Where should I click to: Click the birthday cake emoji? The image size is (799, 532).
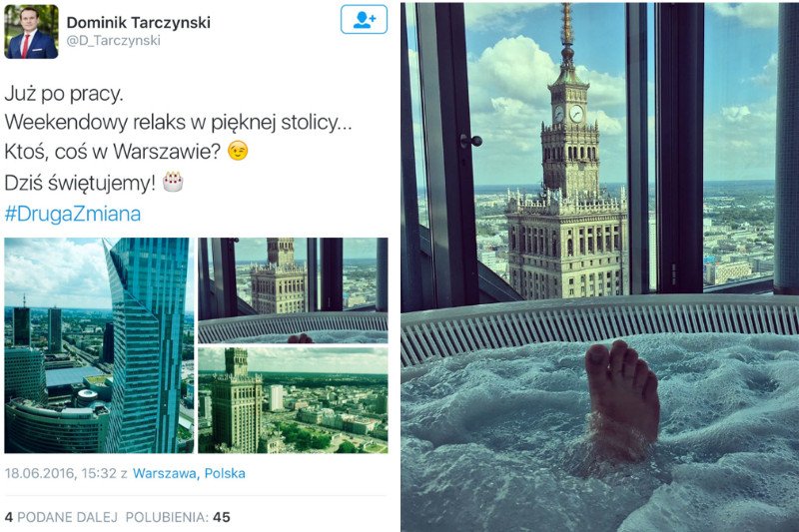pos(173,182)
